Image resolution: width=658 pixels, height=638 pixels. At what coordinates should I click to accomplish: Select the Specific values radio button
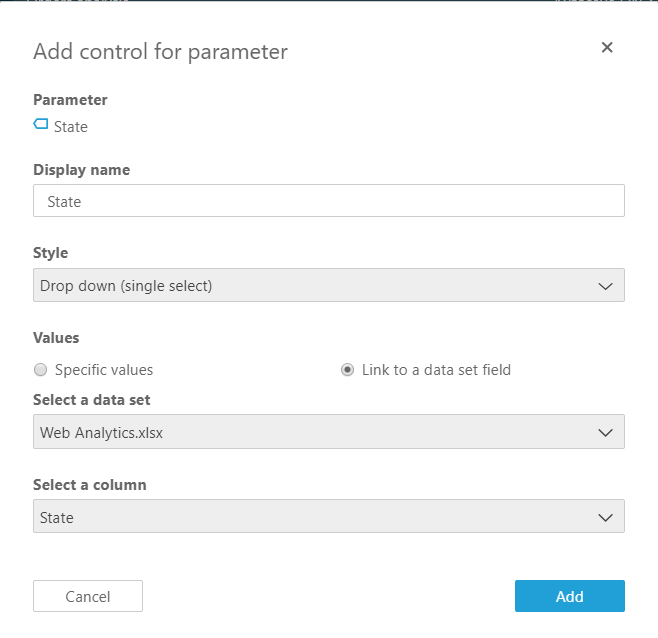click(41, 370)
